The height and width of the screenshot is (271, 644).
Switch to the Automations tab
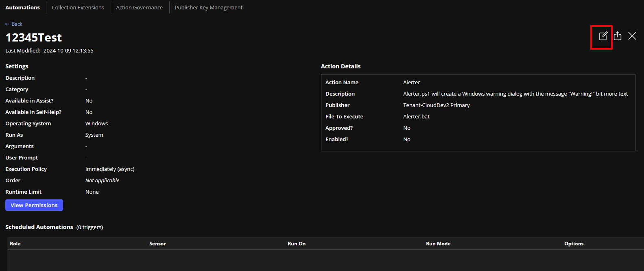click(23, 7)
